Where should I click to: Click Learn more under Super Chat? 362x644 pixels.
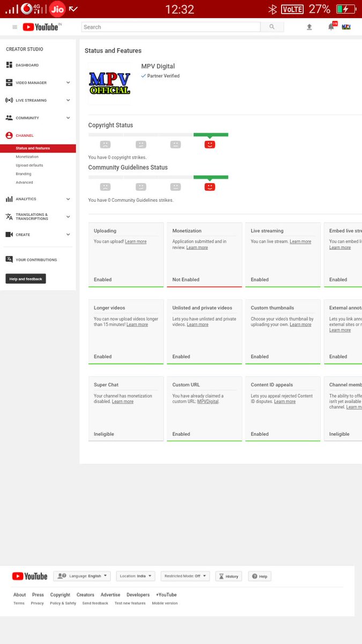point(123,401)
